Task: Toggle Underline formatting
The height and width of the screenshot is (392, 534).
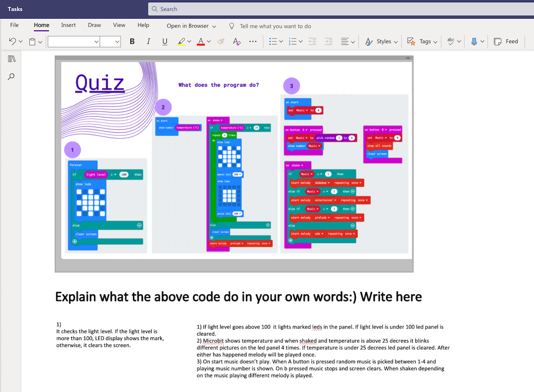Action: (x=165, y=41)
